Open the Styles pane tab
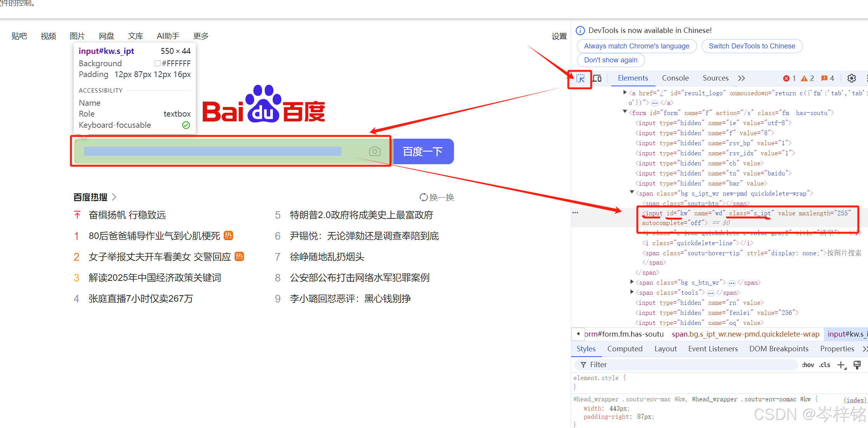The height and width of the screenshot is (428, 868). tap(586, 349)
